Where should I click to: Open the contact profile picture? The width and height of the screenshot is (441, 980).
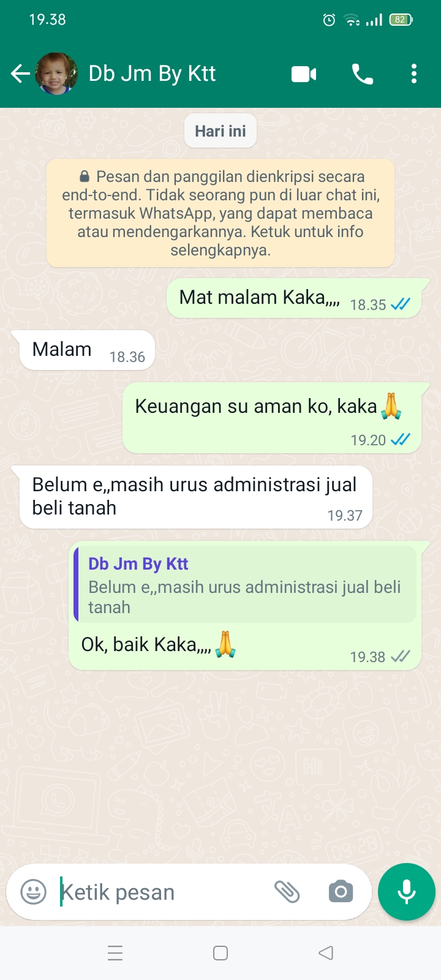pyautogui.click(x=56, y=73)
